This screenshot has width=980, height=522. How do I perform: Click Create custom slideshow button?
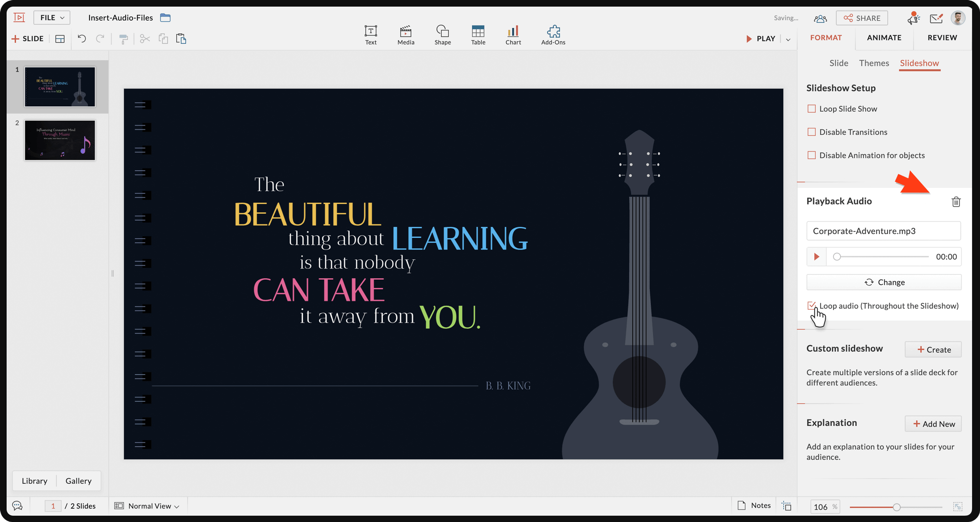click(933, 349)
